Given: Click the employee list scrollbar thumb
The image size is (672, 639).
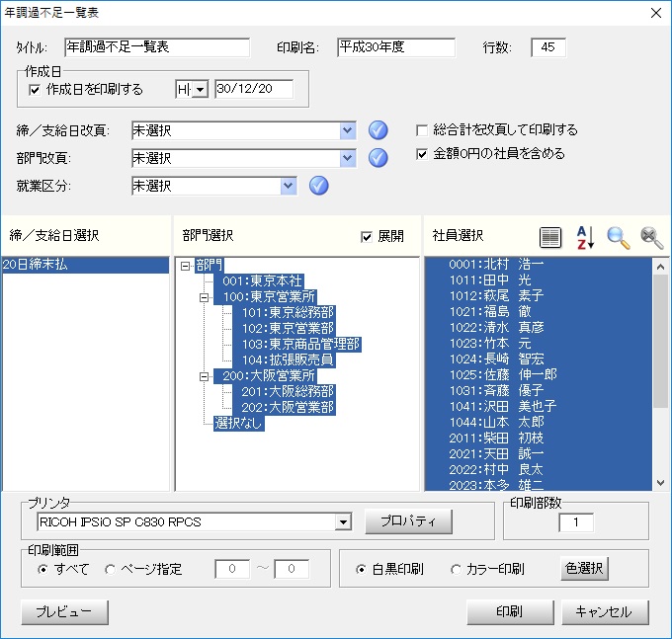Looking at the screenshot, I should pos(660,342).
